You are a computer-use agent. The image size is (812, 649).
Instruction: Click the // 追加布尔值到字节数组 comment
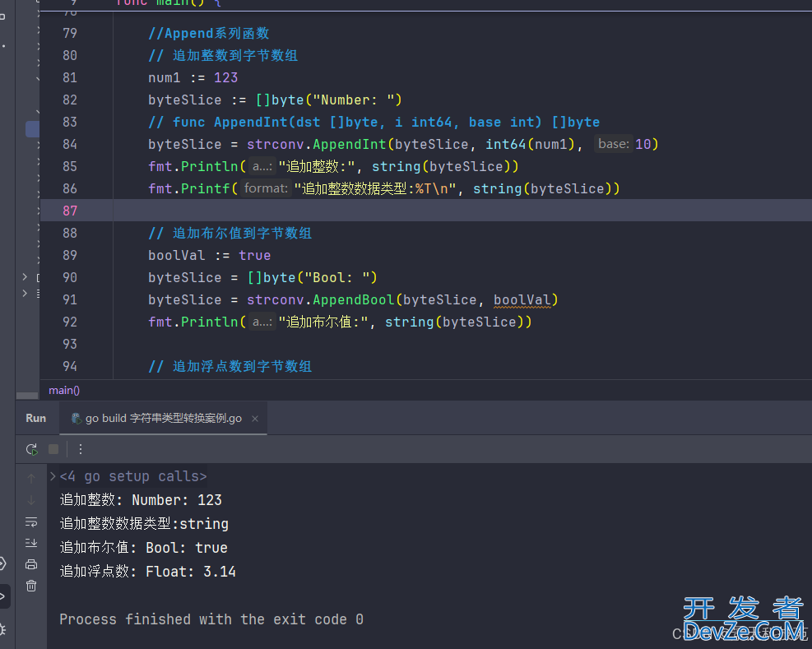pyautogui.click(x=230, y=233)
